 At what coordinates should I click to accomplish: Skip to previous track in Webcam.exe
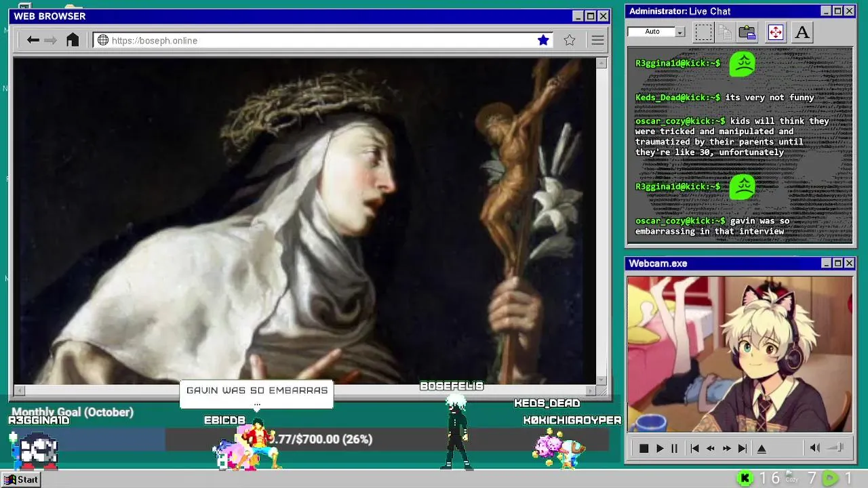point(694,448)
